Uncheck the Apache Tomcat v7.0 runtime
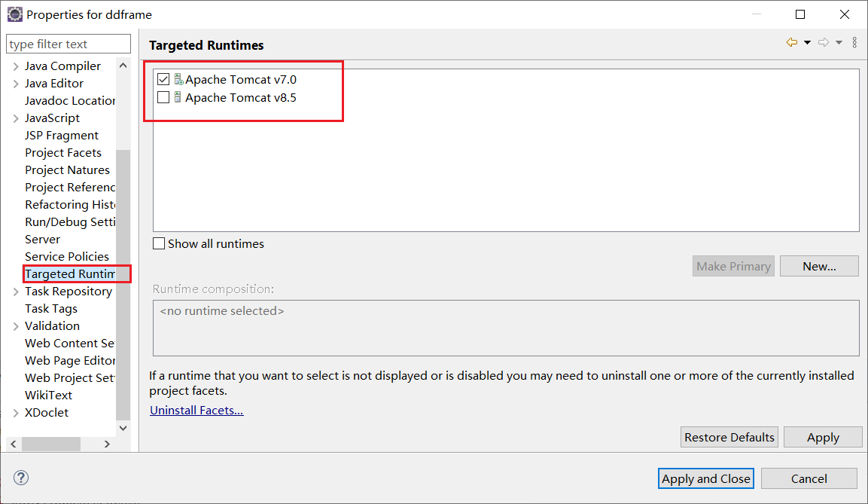 [163, 79]
